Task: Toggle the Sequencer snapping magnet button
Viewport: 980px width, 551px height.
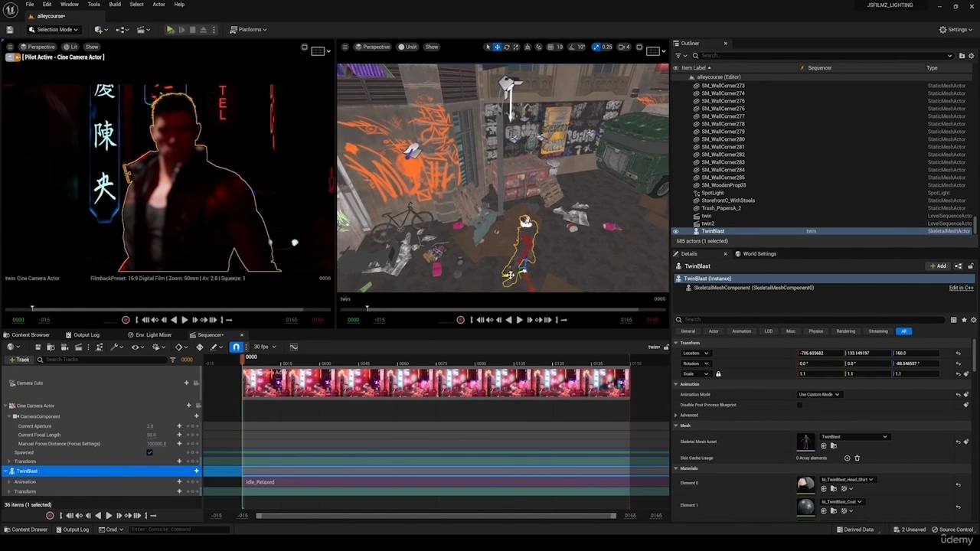Action: pyautogui.click(x=236, y=347)
